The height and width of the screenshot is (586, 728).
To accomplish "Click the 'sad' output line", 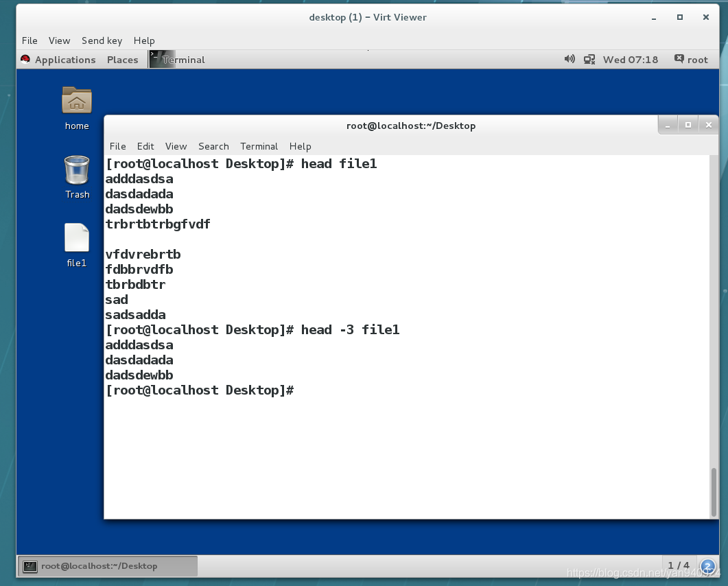I will point(117,299).
